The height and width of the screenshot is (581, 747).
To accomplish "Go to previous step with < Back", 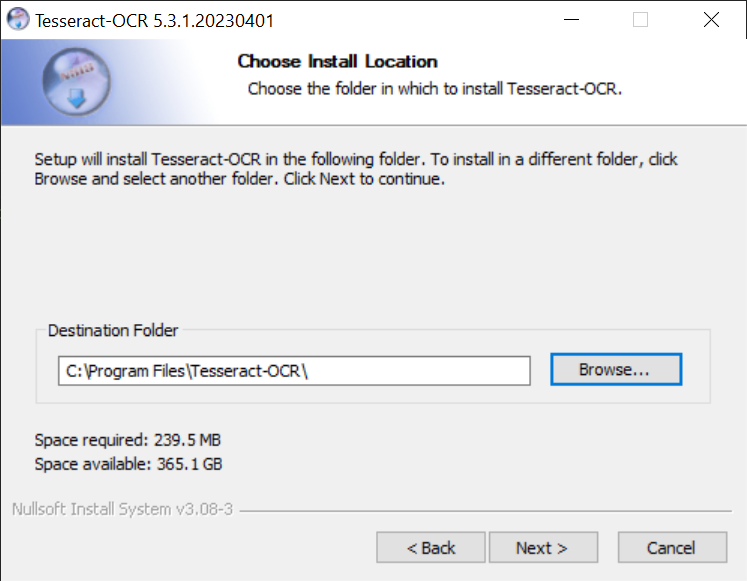I will pyautogui.click(x=431, y=548).
